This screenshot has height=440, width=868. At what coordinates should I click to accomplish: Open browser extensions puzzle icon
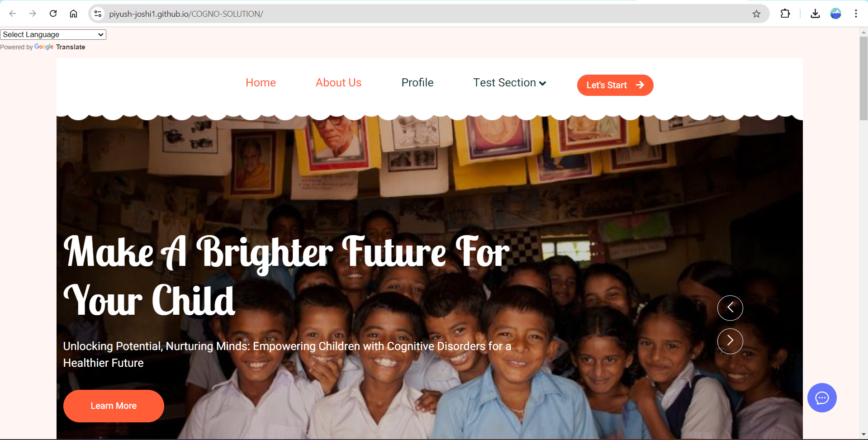coord(785,14)
